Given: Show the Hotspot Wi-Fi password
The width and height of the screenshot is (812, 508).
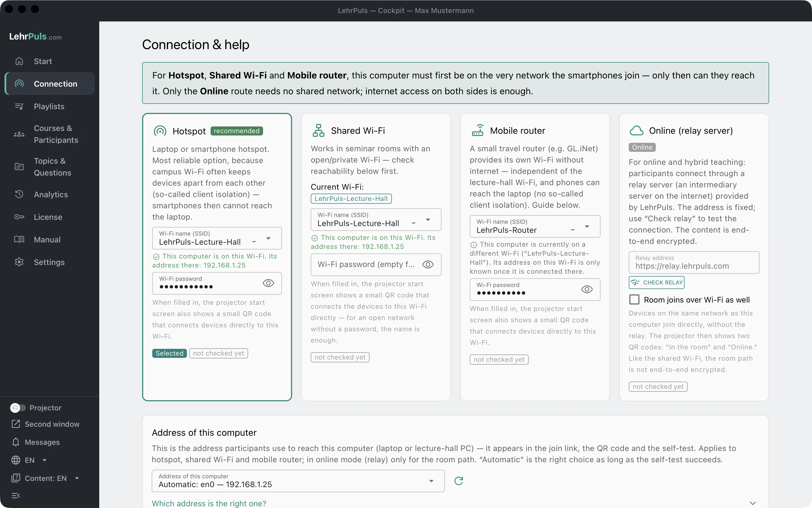Looking at the screenshot, I should [268, 283].
